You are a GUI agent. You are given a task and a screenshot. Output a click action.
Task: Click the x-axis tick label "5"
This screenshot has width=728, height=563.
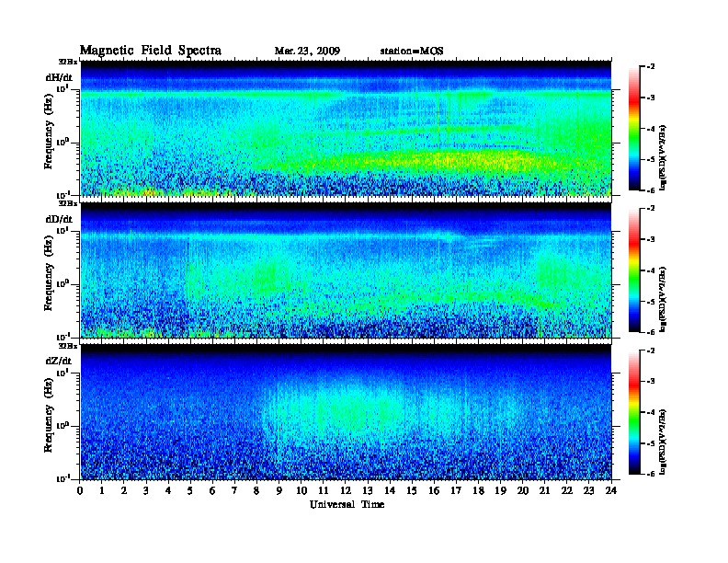190,491
